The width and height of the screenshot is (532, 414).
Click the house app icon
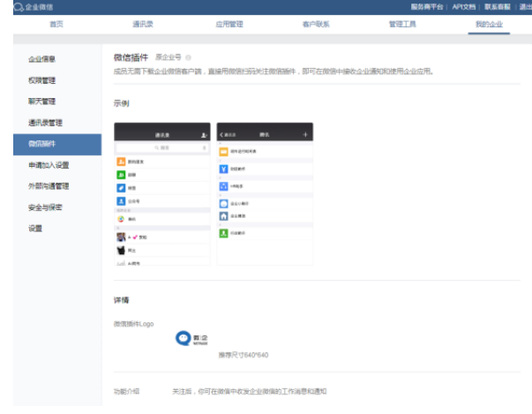pos(223,215)
